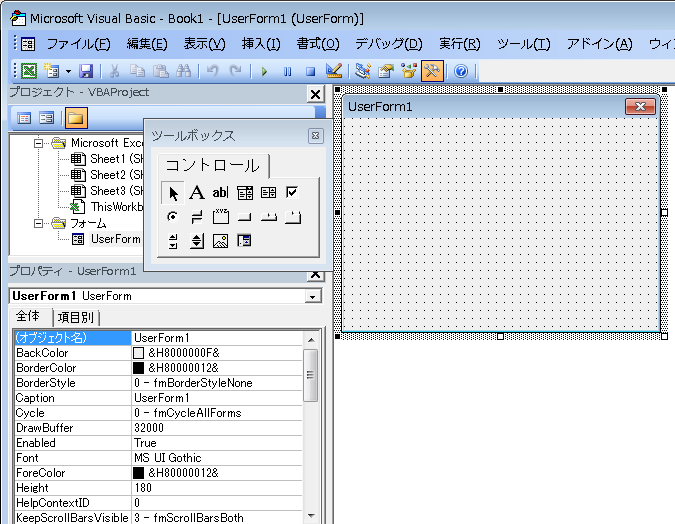Open the Object Browser toolbar icon
This screenshot has height=524, width=675.
click(409, 71)
